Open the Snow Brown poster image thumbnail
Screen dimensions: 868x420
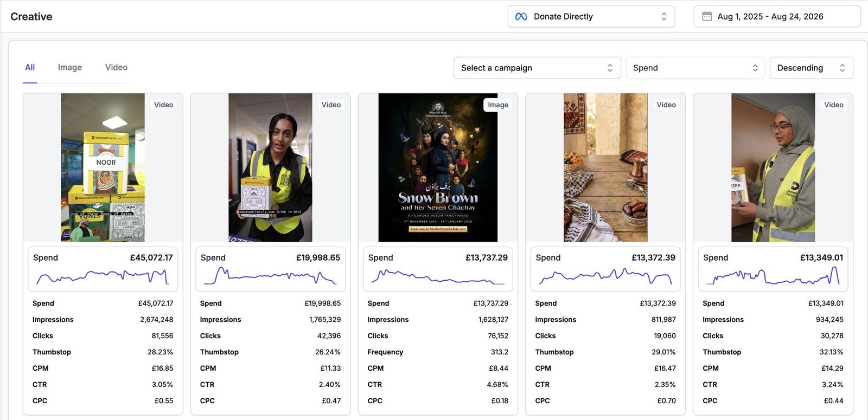tap(438, 167)
